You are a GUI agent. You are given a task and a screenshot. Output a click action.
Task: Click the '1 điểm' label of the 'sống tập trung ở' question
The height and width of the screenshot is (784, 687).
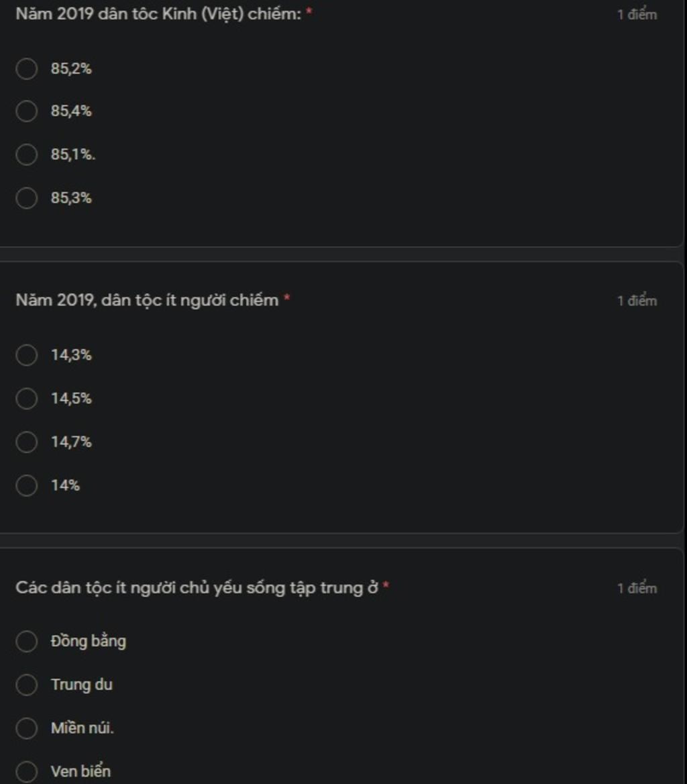[x=637, y=589]
